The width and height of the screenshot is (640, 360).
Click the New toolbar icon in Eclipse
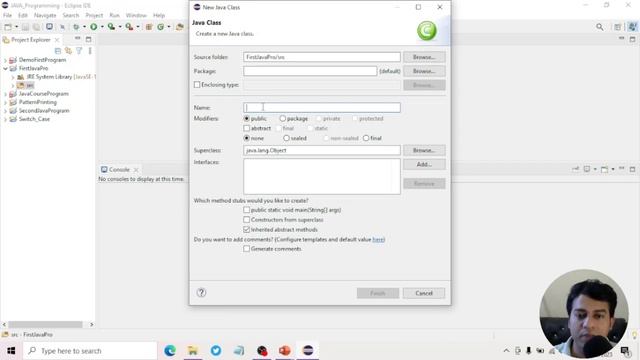click(8, 27)
